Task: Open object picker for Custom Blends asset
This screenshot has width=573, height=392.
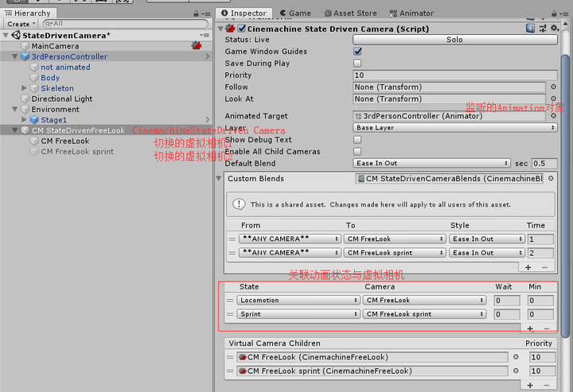Action: (x=551, y=178)
